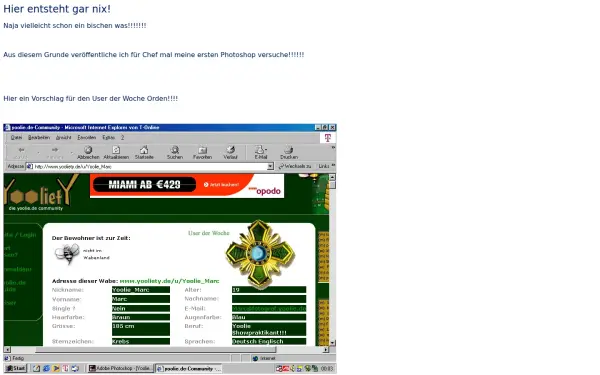This screenshot has width=600, height=375.
Task: Open the Bearbeiten menu
Action: (x=39, y=137)
